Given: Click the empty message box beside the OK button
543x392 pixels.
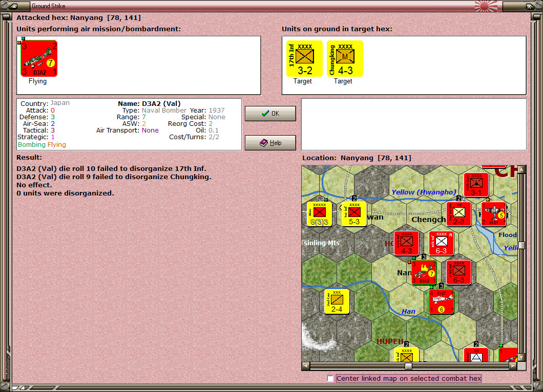Looking at the screenshot, I should point(414,124).
